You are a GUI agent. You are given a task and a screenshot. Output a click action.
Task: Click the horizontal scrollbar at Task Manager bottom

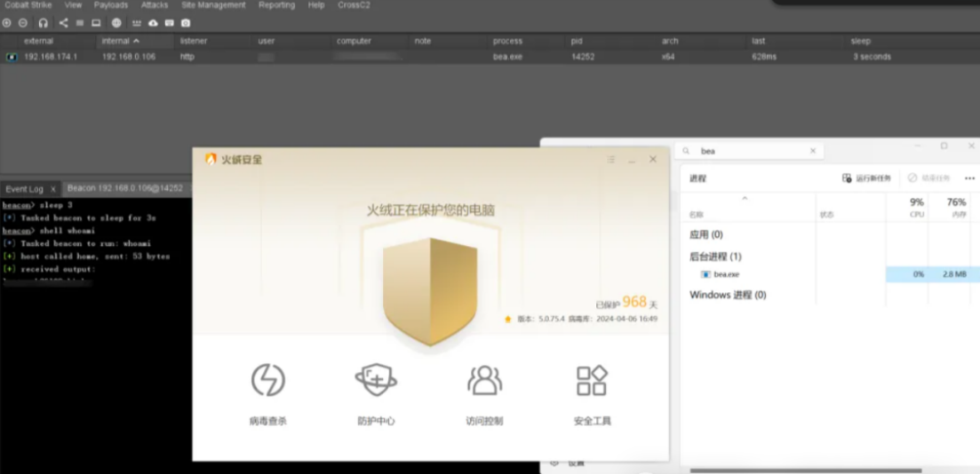pyautogui.click(x=806, y=470)
